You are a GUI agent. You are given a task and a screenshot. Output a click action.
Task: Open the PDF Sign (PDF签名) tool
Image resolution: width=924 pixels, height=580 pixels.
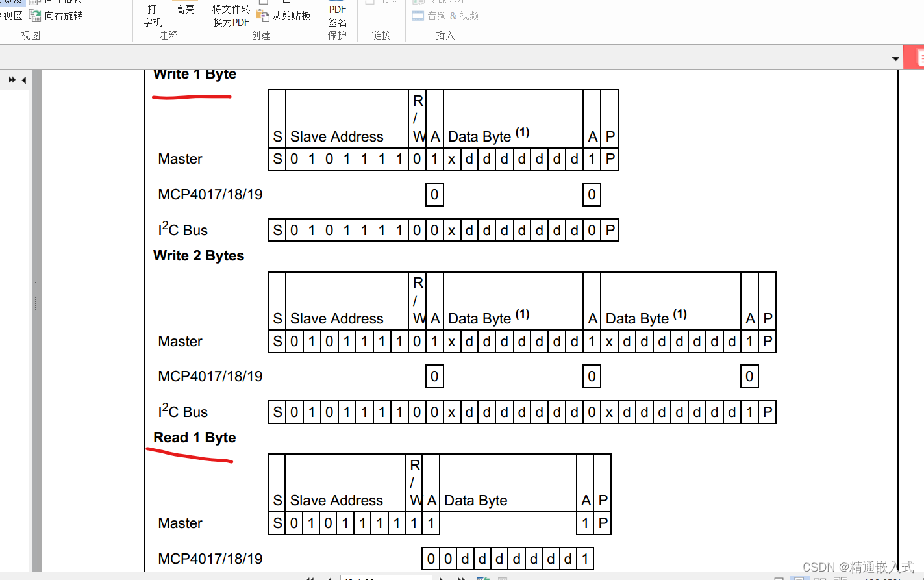(x=337, y=16)
